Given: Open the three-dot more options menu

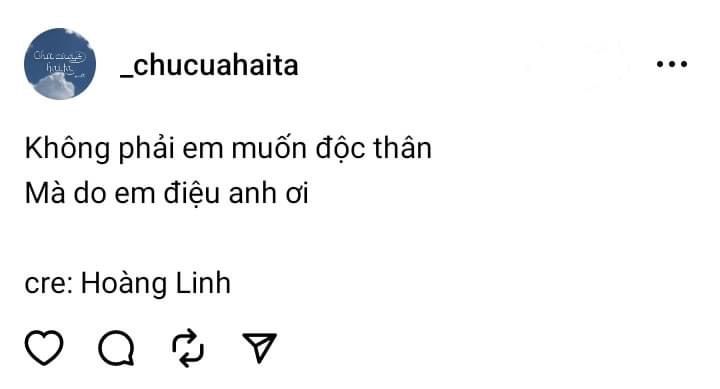Looking at the screenshot, I should click(x=672, y=64).
